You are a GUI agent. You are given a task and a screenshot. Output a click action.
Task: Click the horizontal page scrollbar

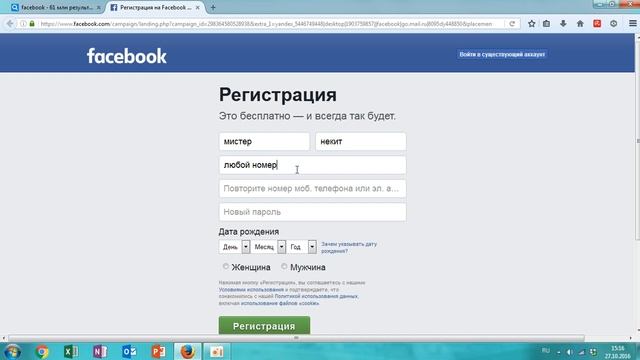tap(296, 338)
